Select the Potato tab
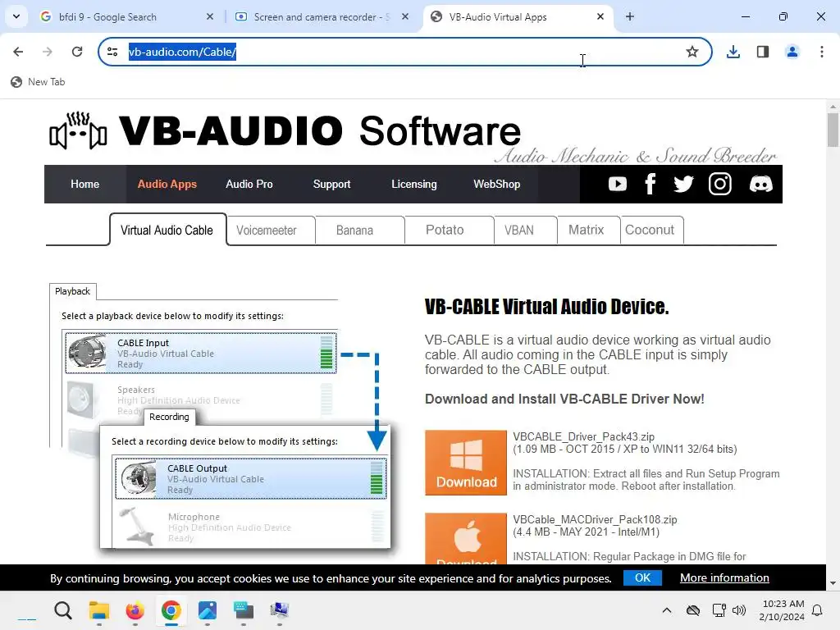Viewport: 840px width, 630px height. point(449,231)
